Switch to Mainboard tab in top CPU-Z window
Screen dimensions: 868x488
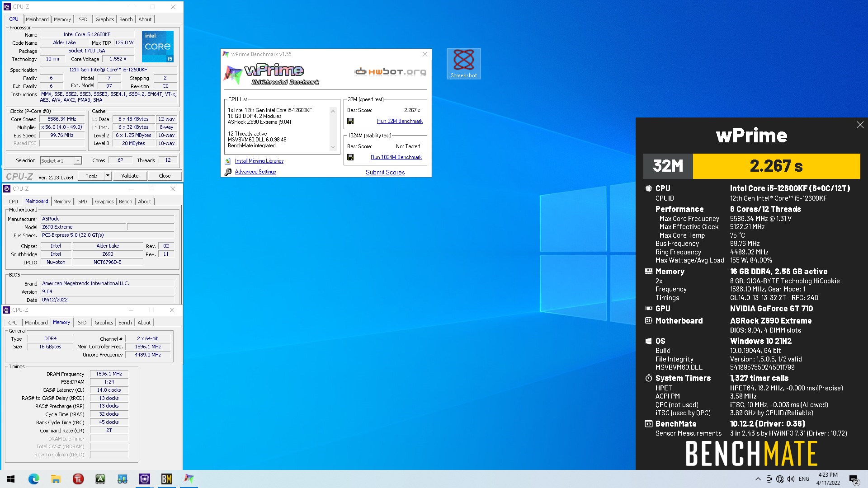pos(37,19)
